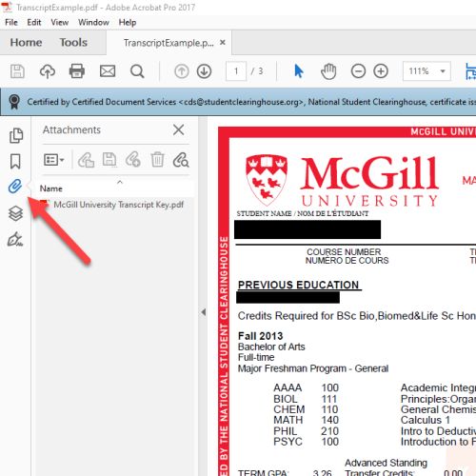The image size is (476, 476).
Task: Send file by email envelope icon
Action: point(108,71)
